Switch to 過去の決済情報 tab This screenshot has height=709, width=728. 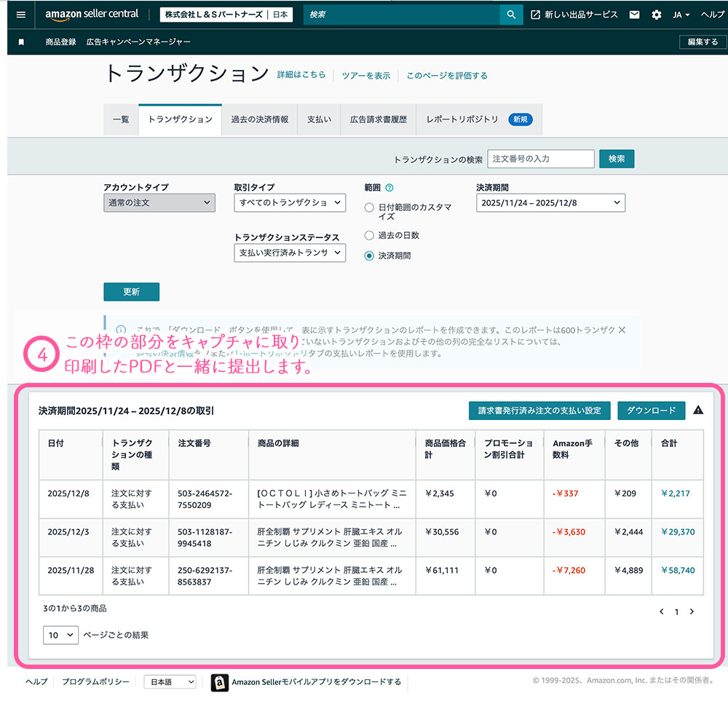coord(259,119)
